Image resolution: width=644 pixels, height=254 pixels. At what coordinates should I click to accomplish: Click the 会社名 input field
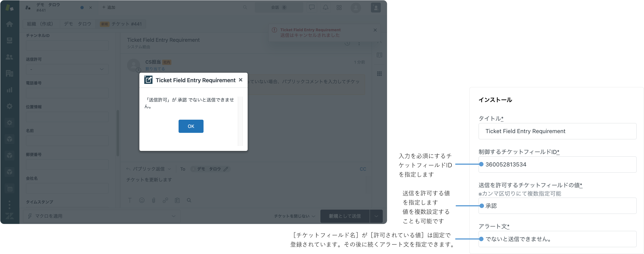[x=67, y=188]
